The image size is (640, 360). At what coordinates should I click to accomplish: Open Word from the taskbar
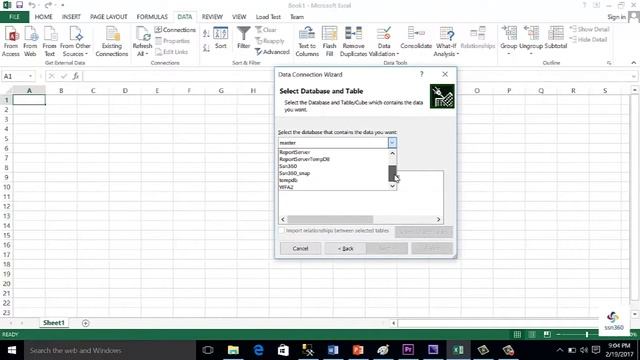(333, 350)
